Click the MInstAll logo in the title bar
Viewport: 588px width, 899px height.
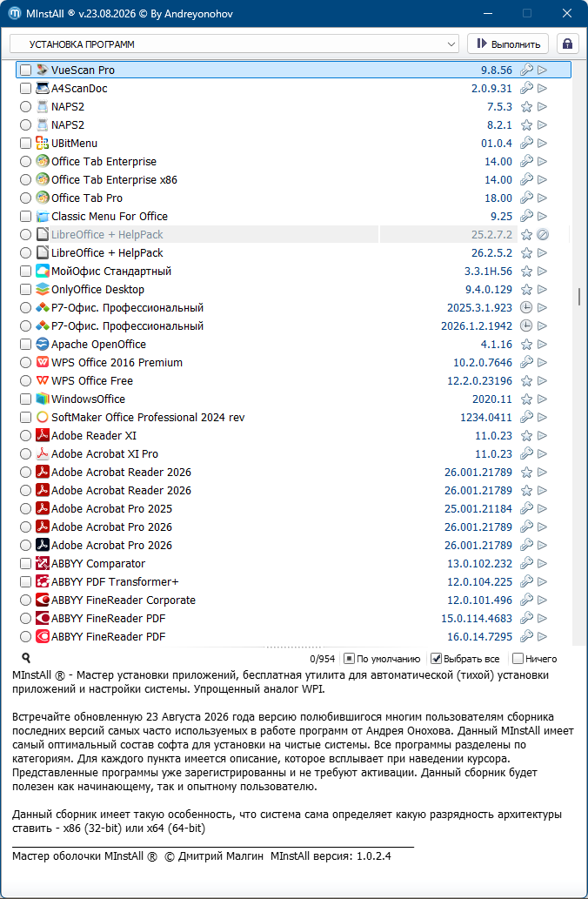click(x=14, y=13)
